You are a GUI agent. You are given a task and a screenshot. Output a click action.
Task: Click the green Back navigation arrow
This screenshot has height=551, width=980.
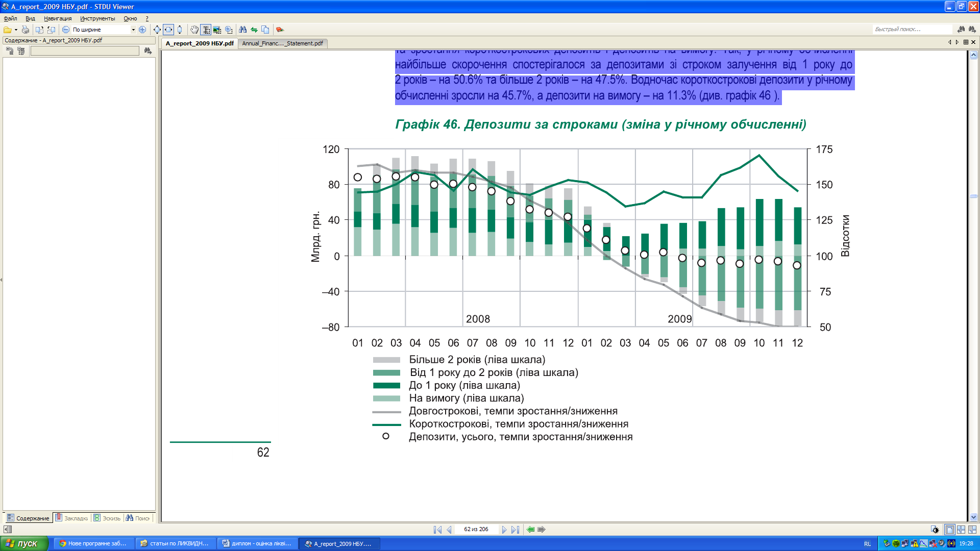[530, 530]
